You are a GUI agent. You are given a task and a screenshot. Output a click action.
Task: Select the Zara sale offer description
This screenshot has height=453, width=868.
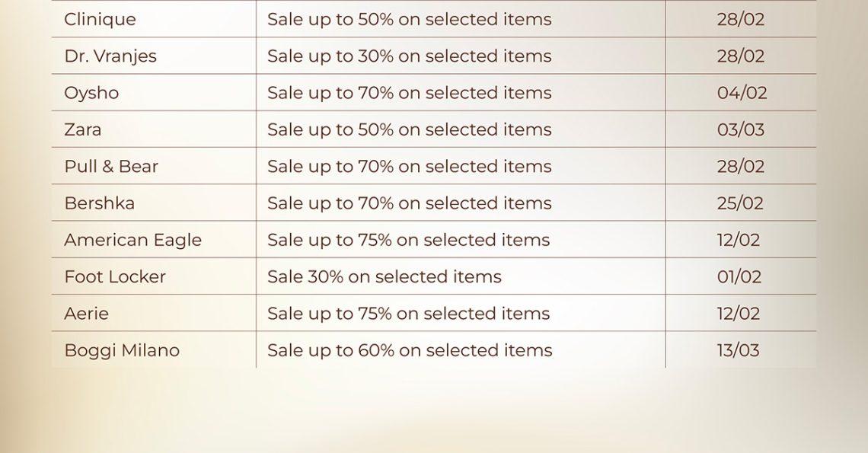409,129
